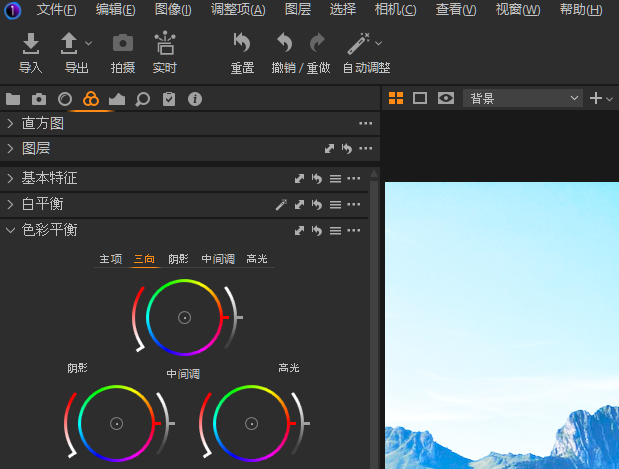Viewport: 619px width, 469px height.
Task: Click the 基本特征 copy-adjustments arrow icon
Action: click(299, 178)
